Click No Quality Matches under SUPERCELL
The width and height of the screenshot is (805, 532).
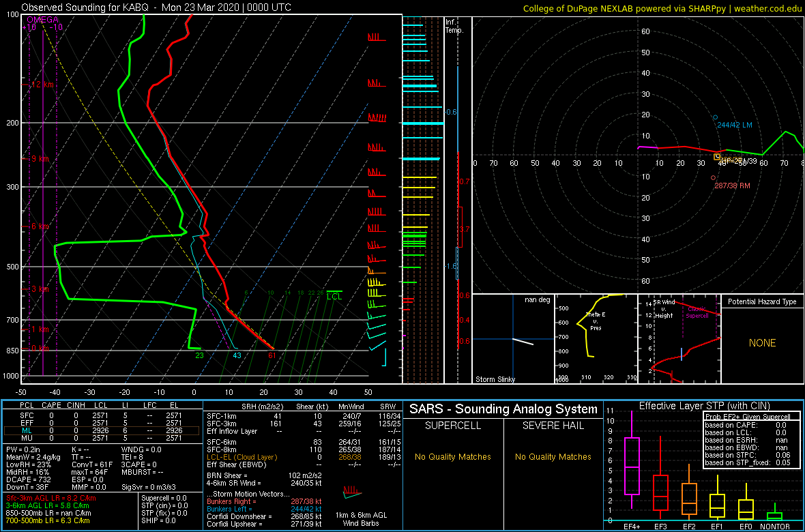(454, 456)
